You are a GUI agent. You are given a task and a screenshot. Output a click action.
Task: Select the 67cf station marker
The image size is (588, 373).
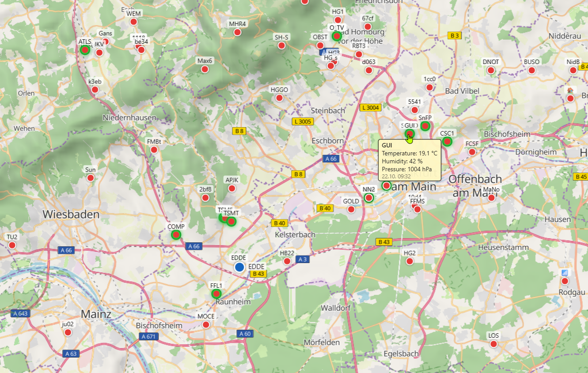368,26
